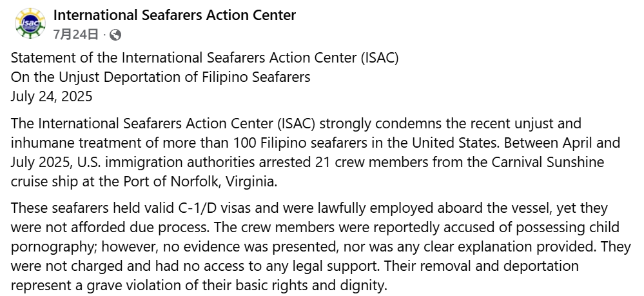Viewport: 644px width, 296px height.
Task: Click "(ISAC)" in the statement title line
Action: [x=380, y=57]
